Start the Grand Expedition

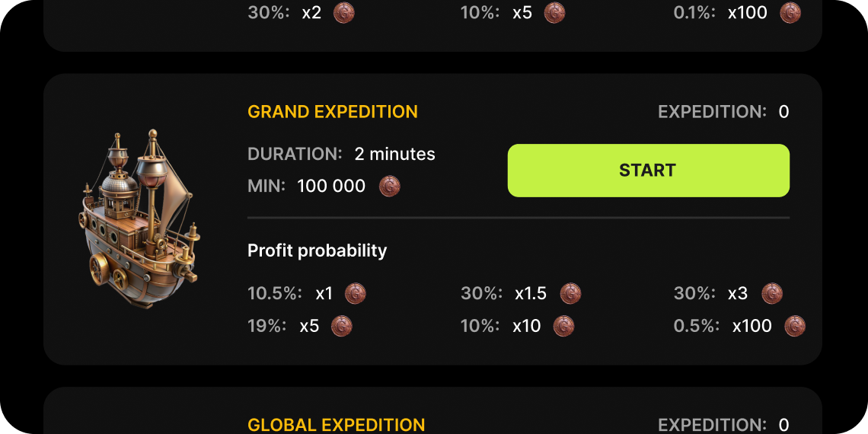pos(648,171)
